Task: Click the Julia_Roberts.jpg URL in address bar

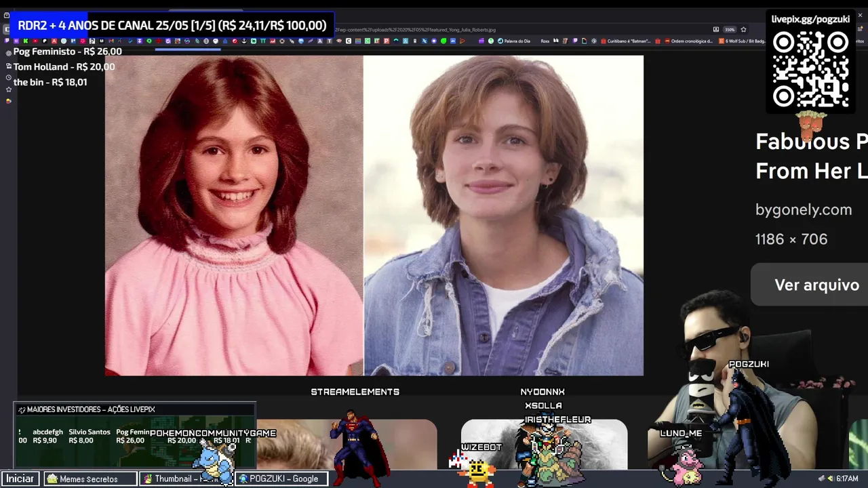Action: (416, 30)
